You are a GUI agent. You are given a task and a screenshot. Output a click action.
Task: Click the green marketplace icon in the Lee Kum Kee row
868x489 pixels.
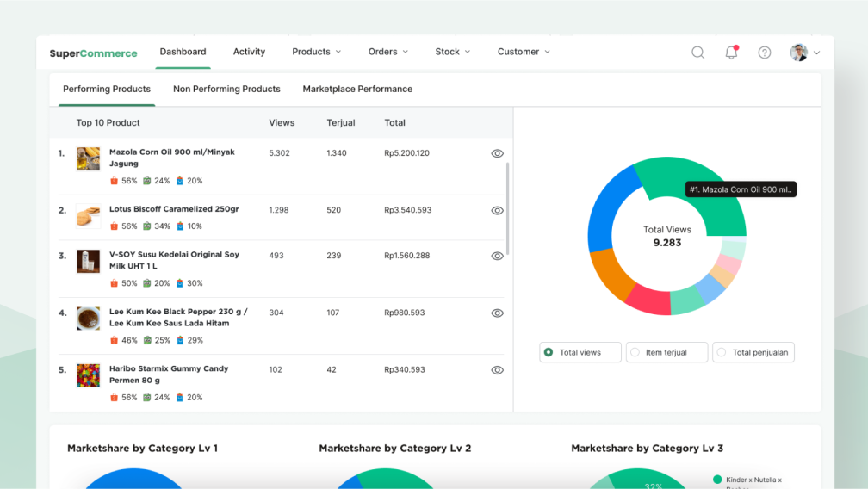(147, 340)
